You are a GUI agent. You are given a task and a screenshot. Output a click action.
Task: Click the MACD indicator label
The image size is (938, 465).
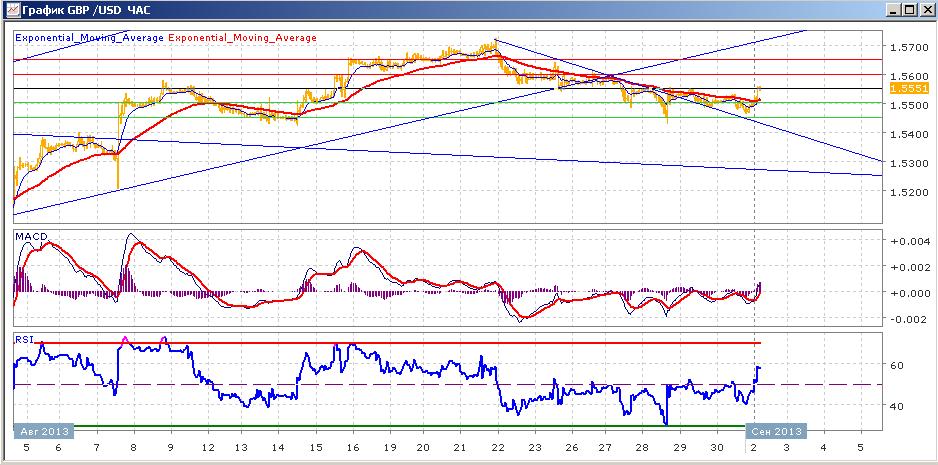[x=31, y=236]
